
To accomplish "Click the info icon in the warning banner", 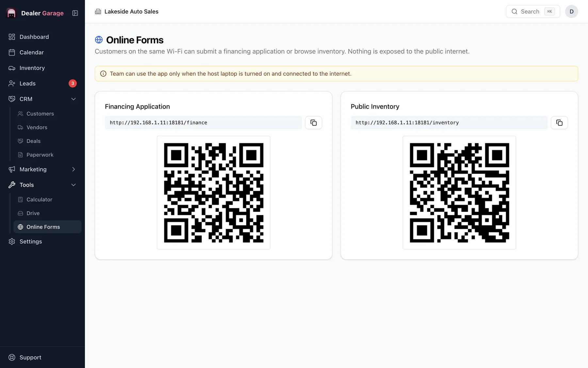I will point(103,74).
